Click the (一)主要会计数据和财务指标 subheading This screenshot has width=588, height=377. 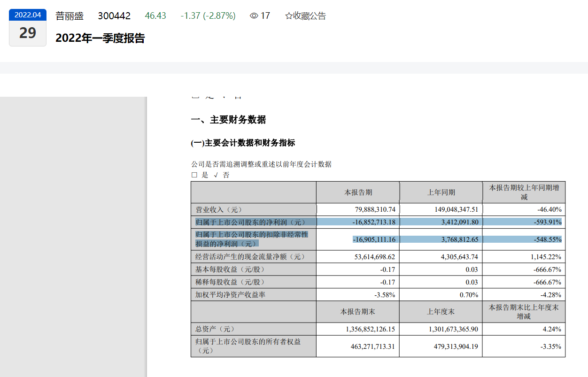[243, 143]
